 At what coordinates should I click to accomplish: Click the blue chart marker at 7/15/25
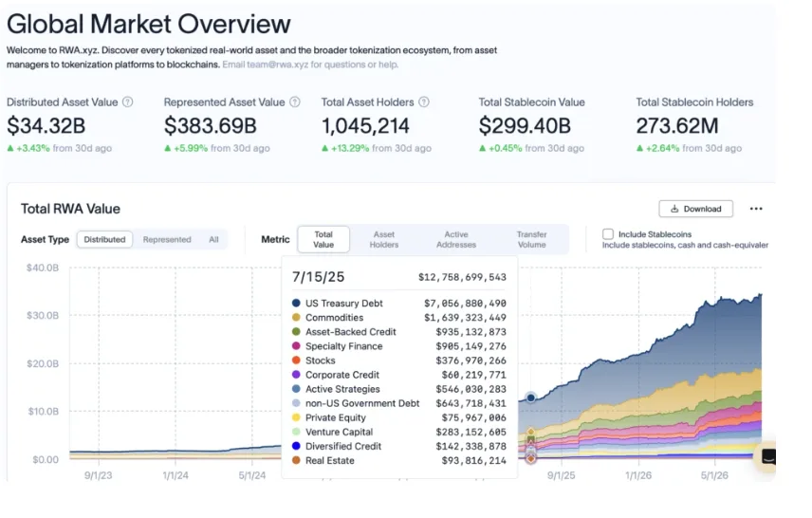point(531,398)
